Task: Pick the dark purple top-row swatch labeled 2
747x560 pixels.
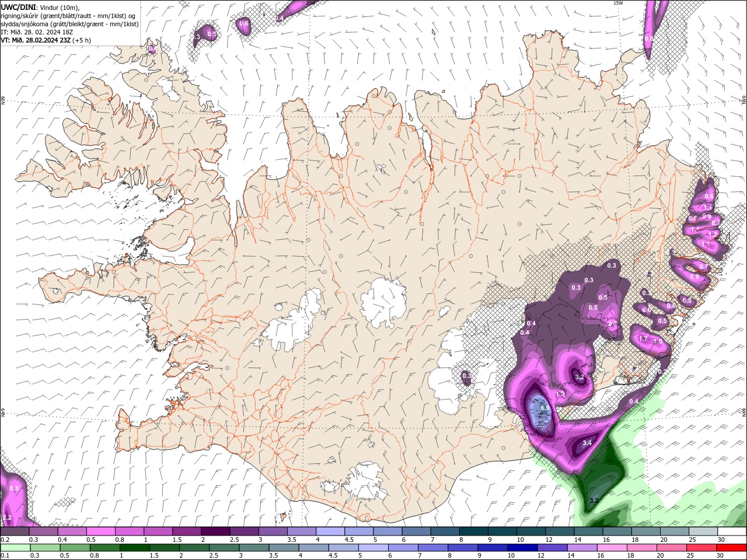Action: pyautogui.click(x=215, y=531)
